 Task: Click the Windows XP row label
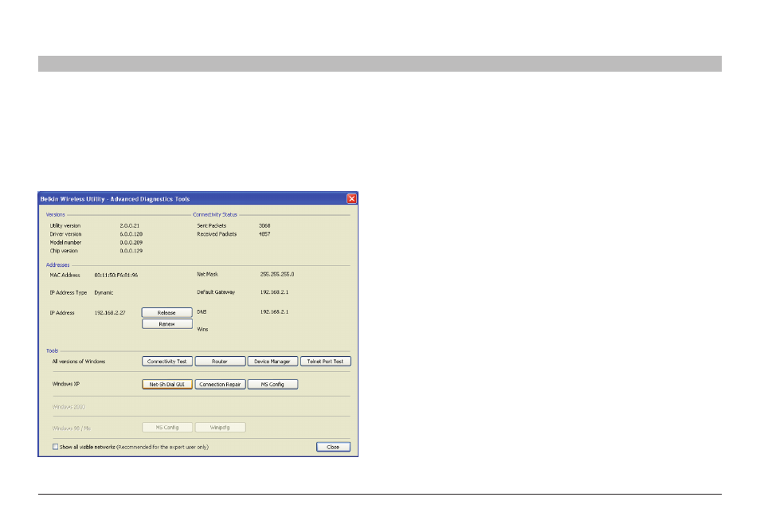[x=66, y=384]
